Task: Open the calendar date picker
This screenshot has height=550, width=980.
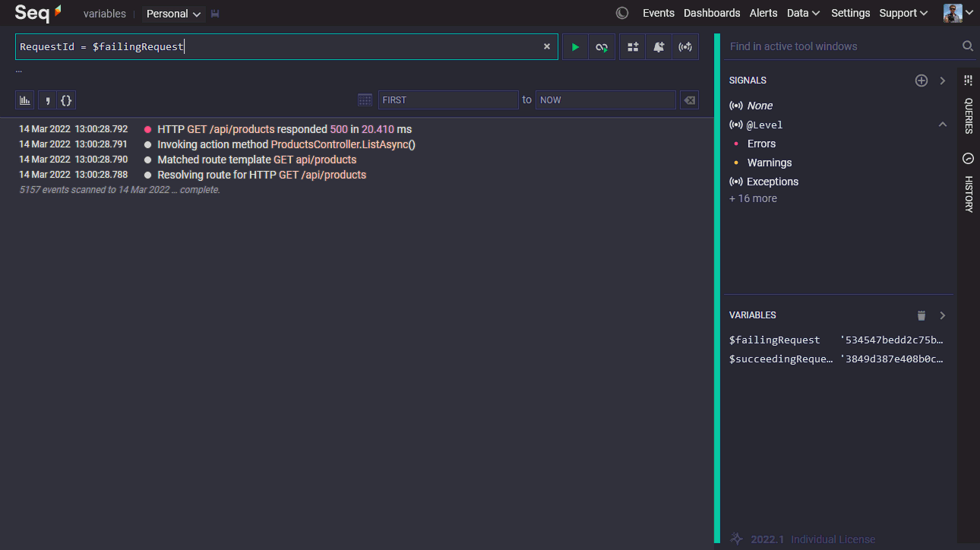Action: [365, 100]
